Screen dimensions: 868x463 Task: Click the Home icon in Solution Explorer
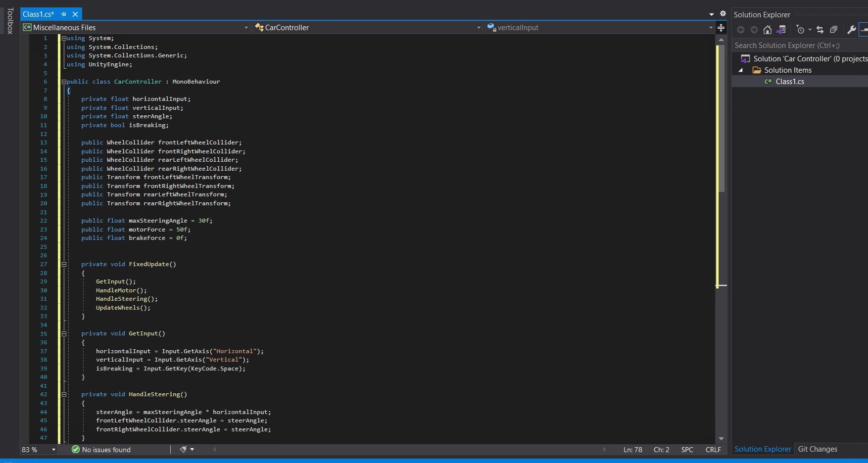[x=767, y=30]
